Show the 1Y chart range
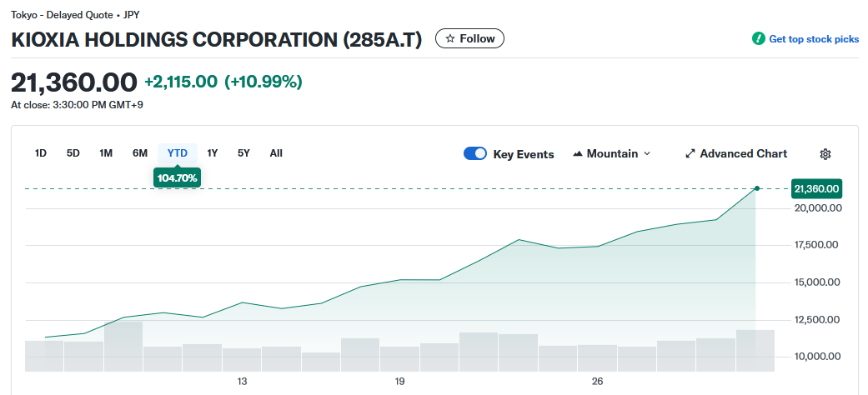Image resolution: width=868 pixels, height=395 pixels. pos(213,153)
